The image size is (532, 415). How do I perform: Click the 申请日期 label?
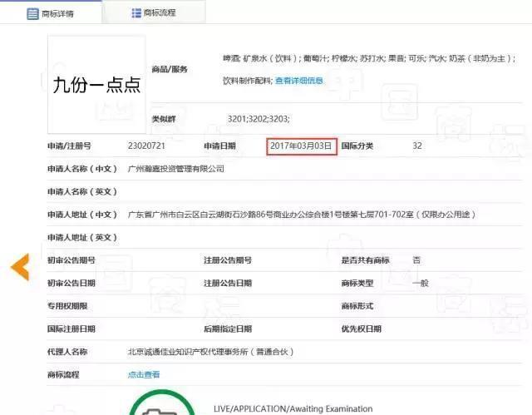click(219, 146)
